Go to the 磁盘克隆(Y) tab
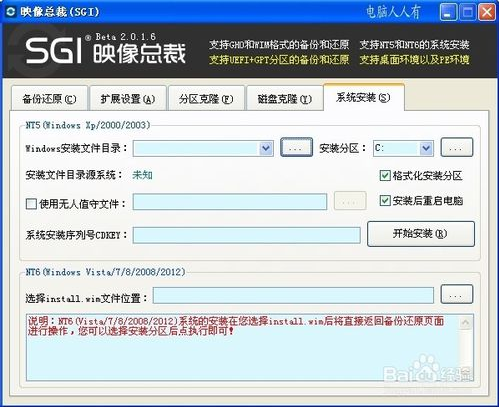This screenshot has width=499, height=407. click(x=285, y=99)
